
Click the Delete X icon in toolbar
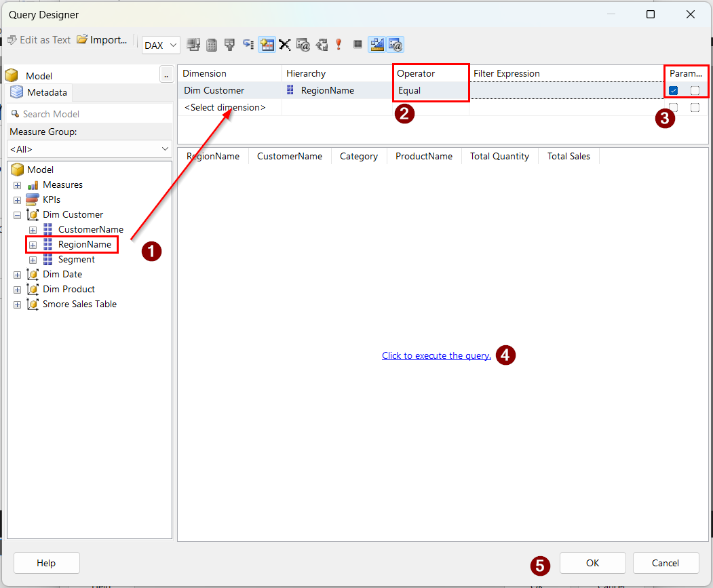(x=285, y=45)
